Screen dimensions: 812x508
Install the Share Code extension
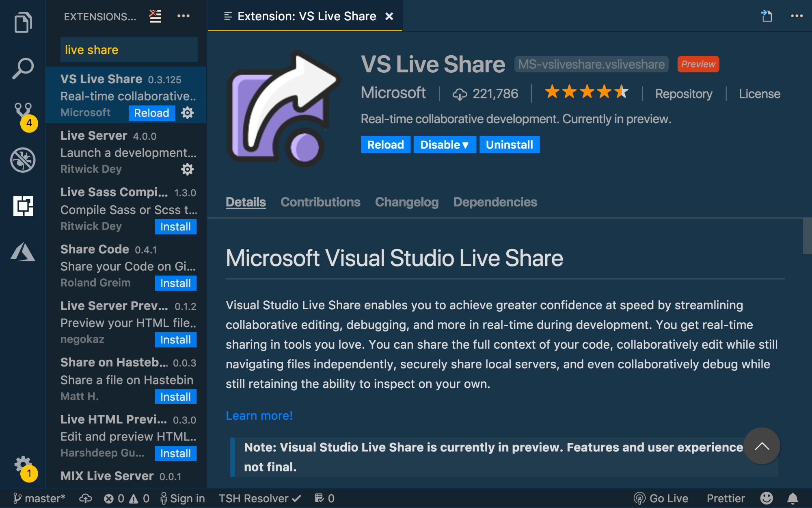coord(175,283)
